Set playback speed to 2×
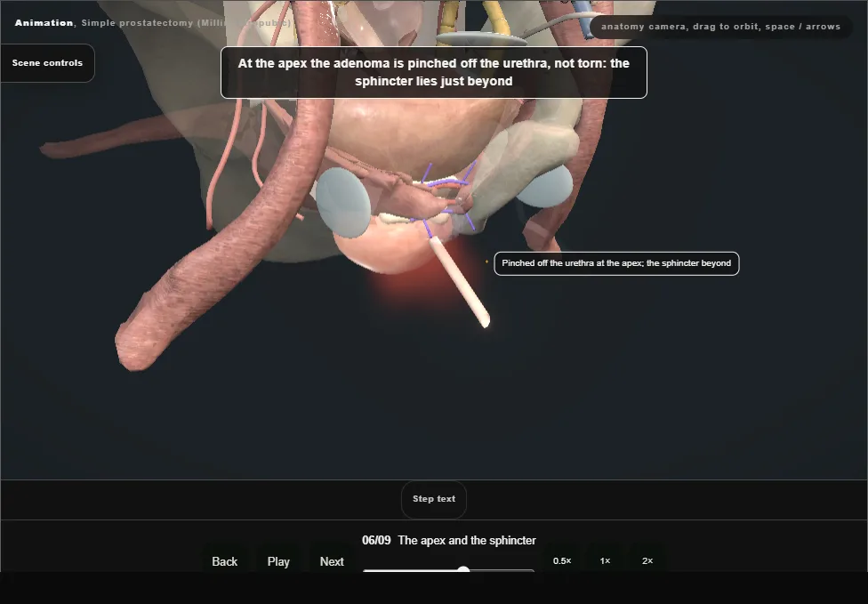Viewport: 868px width, 604px height. (x=647, y=560)
